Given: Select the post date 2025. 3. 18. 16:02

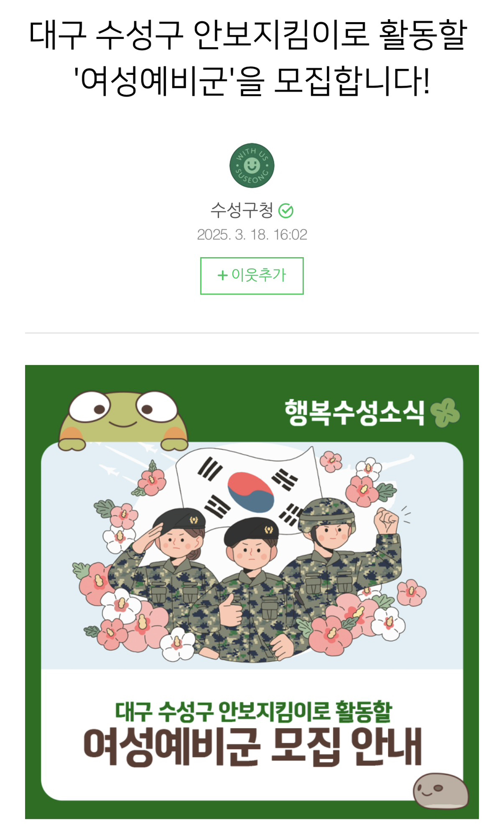Looking at the screenshot, I should click(x=252, y=234).
